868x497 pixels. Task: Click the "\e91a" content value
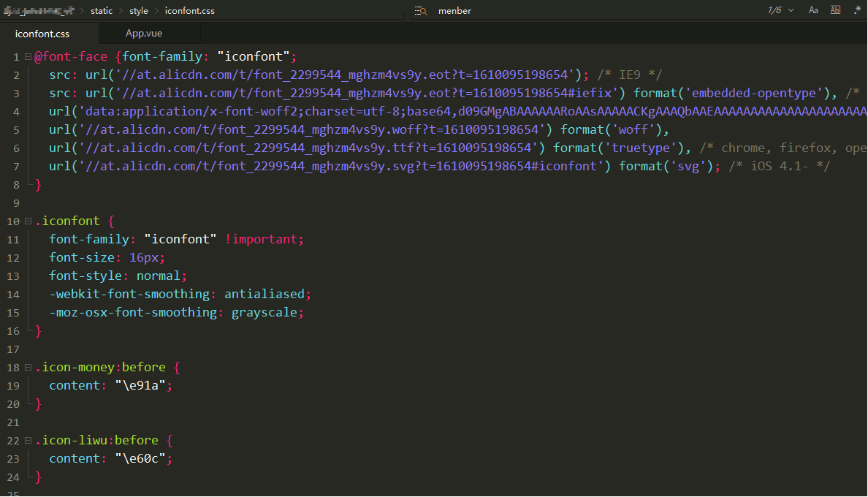140,385
